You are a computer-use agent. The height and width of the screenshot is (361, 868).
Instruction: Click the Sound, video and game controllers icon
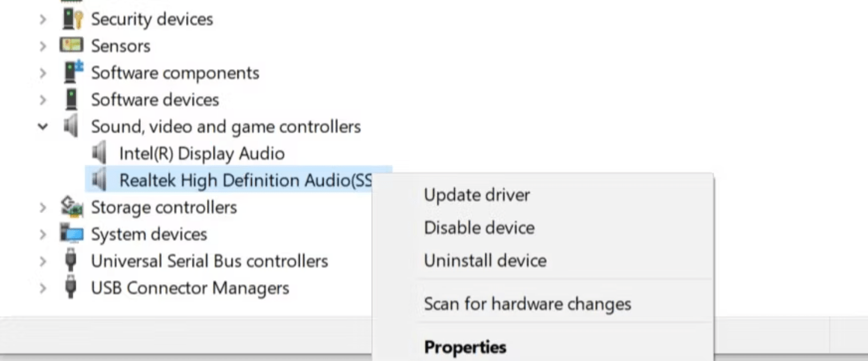coord(71,126)
